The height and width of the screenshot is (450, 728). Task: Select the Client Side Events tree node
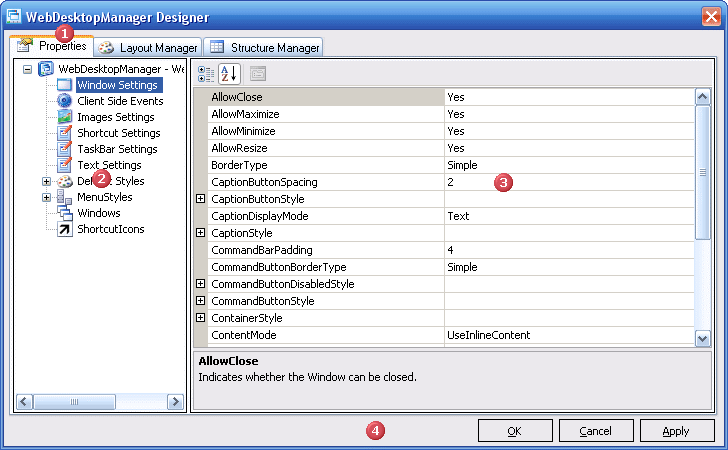(120, 101)
